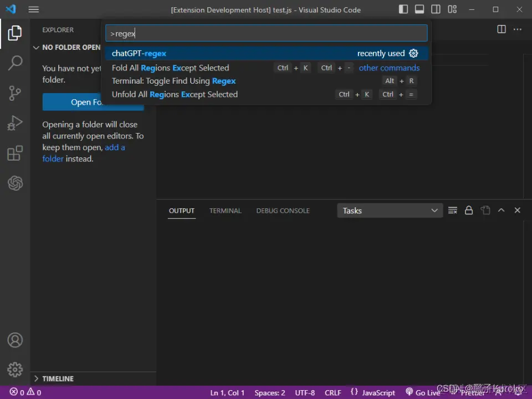This screenshot has width=532, height=399.
Task: Open Customize Layout icon in title bar
Action: point(452,9)
